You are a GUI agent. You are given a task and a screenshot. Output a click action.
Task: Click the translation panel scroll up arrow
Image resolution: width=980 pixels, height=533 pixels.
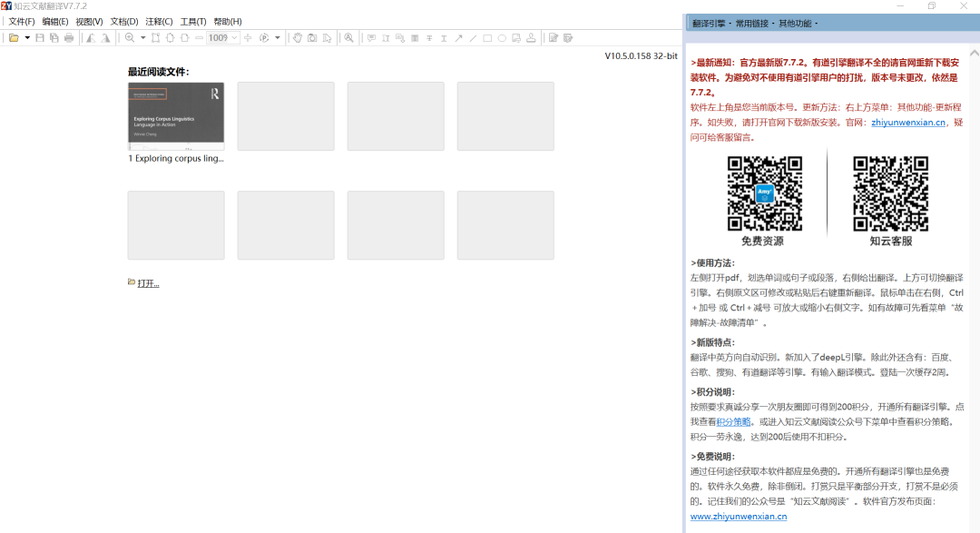(974, 54)
